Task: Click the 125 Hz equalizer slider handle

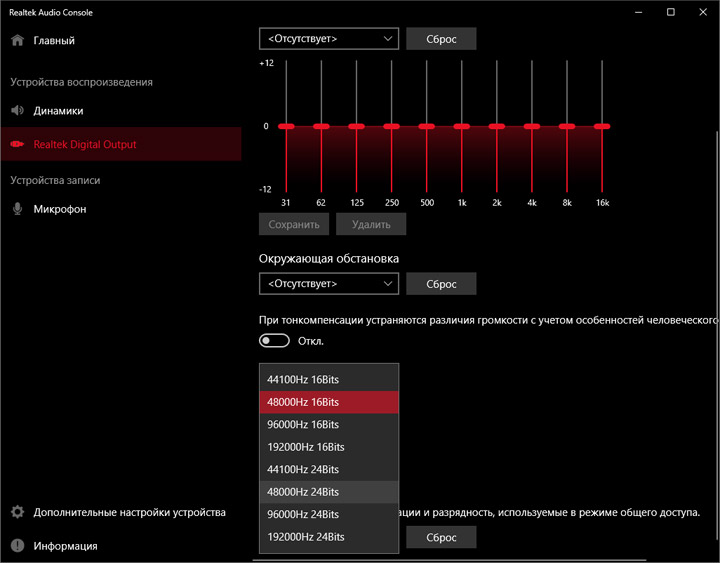Action: click(x=356, y=126)
